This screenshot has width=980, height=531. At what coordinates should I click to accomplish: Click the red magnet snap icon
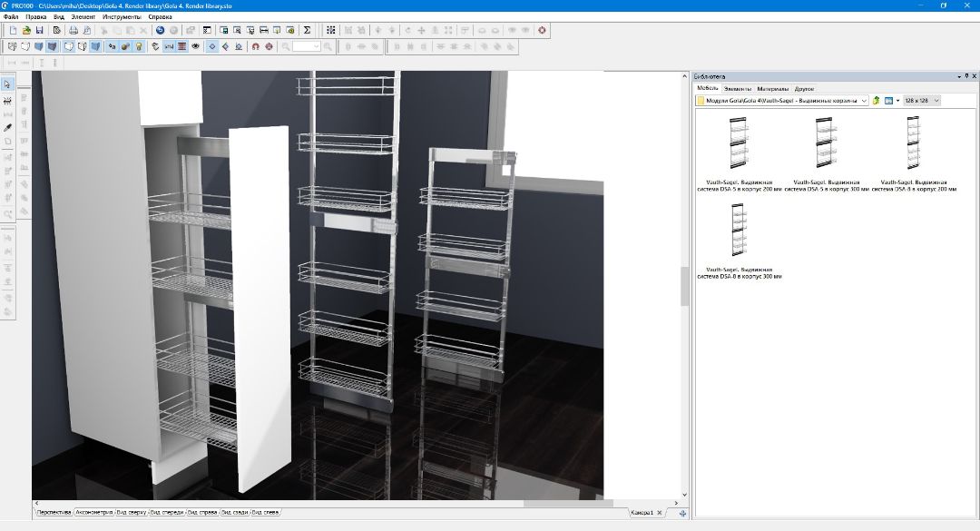point(255,46)
